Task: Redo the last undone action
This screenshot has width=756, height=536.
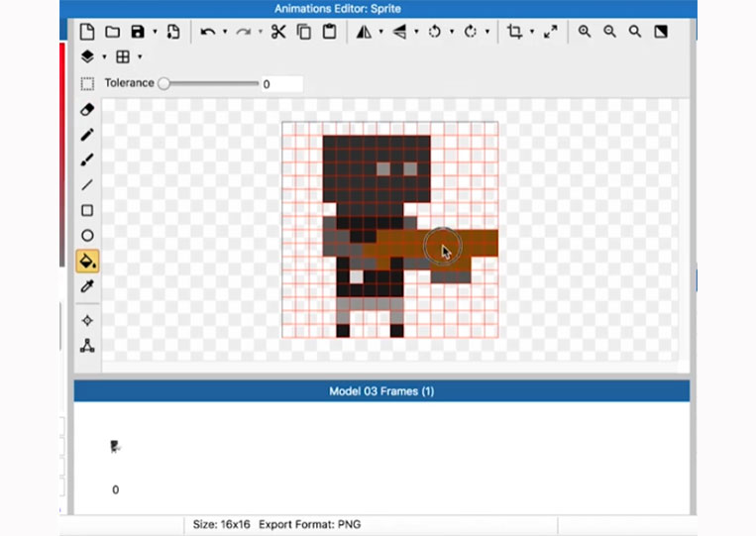Action: pyautogui.click(x=244, y=32)
